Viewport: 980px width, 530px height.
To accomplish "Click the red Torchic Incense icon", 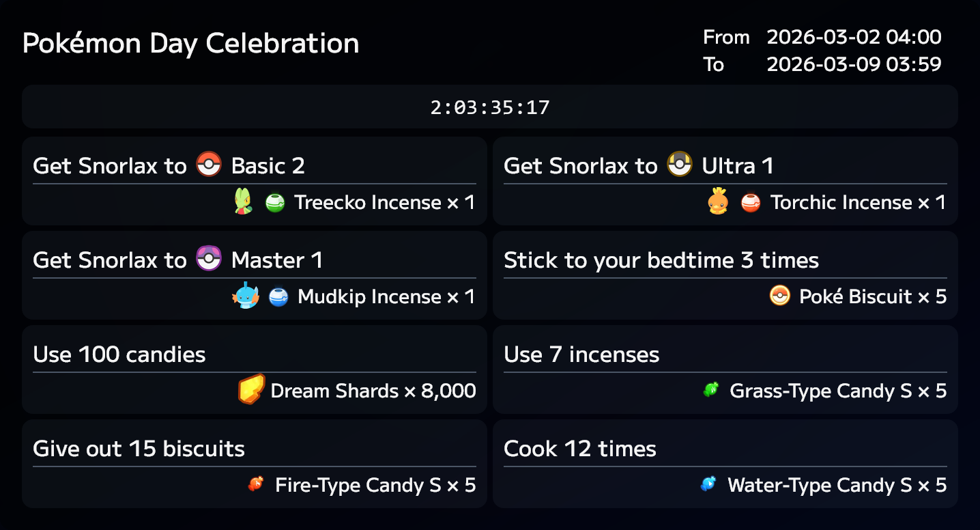I will click(751, 203).
